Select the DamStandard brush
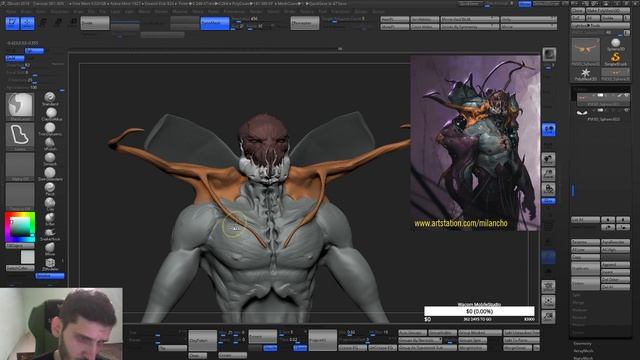 click(x=50, y=174)
